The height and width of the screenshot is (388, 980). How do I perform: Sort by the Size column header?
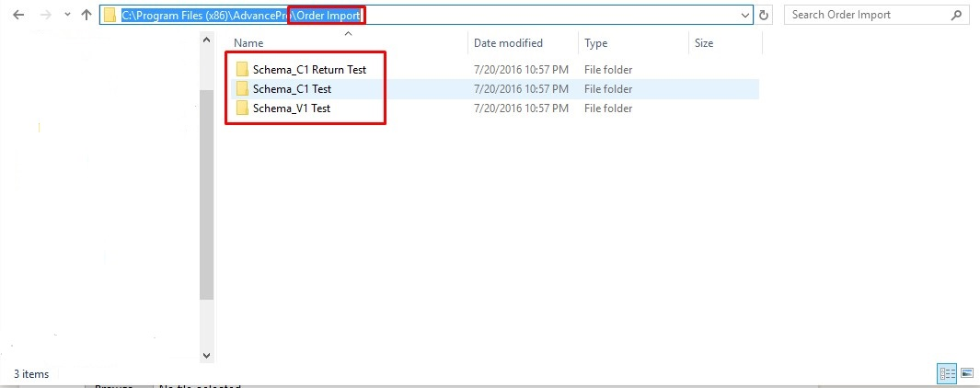click(704, 43)
